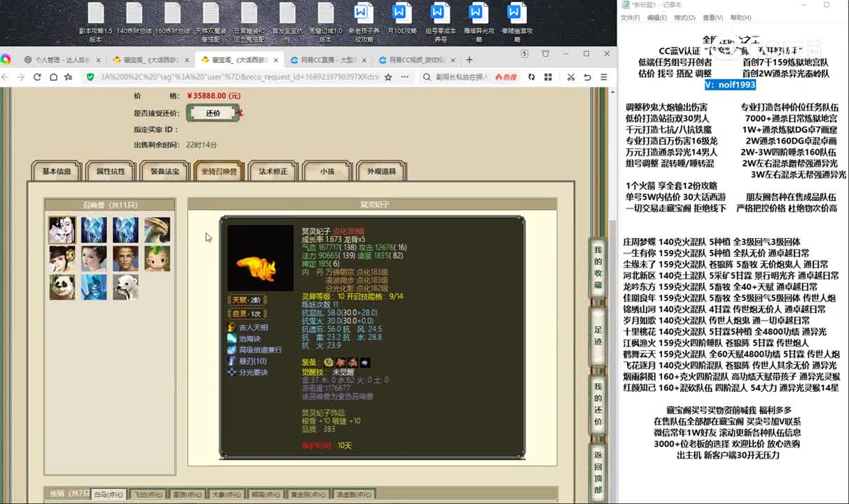The image size is (849, 504).
Task: Switch to the 属性抗性 tab
Action: pos(111,171)
